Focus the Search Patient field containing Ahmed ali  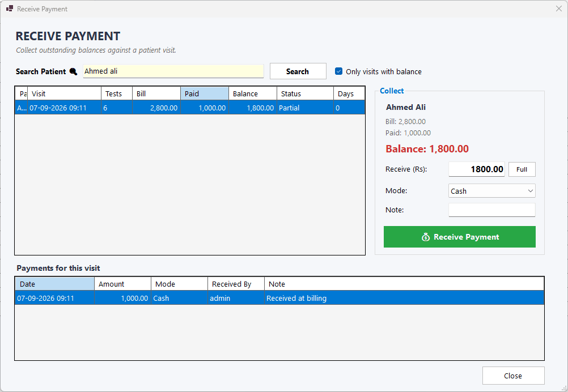173,71
